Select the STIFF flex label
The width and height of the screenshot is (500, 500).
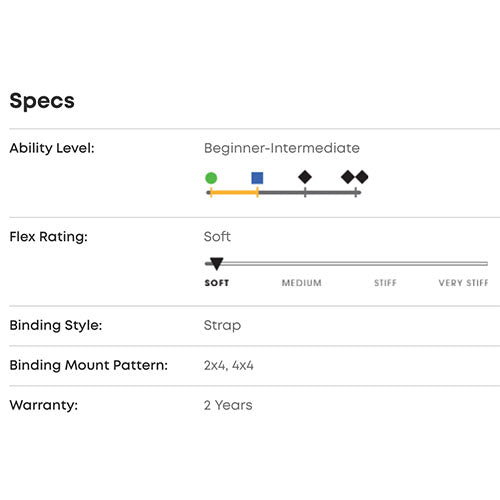pos(385,283)
